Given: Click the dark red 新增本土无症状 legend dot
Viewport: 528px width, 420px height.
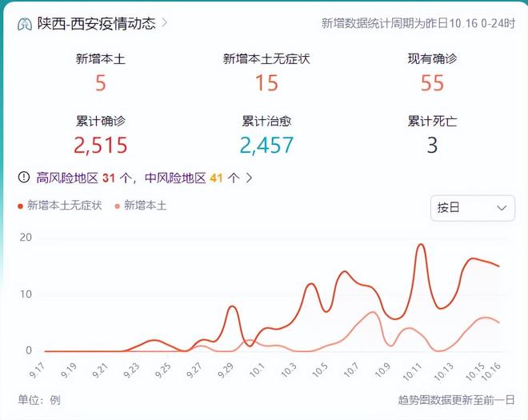Looking at the screenshot, I should (21, 206).
